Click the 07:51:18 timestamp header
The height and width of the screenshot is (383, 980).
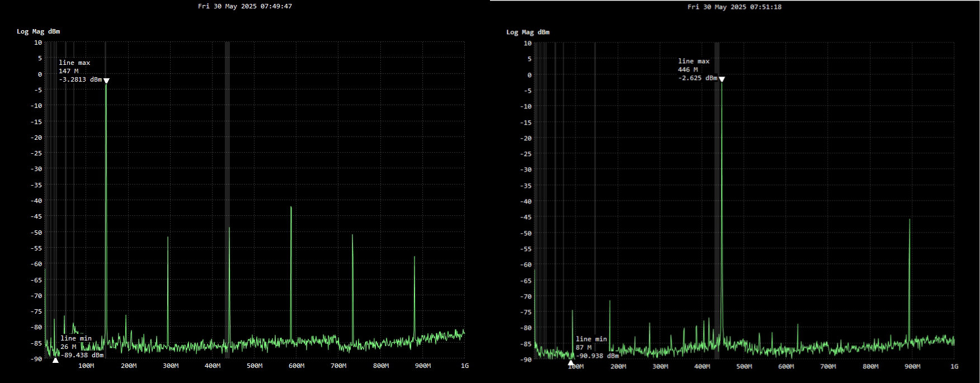[x=734, y=7]
